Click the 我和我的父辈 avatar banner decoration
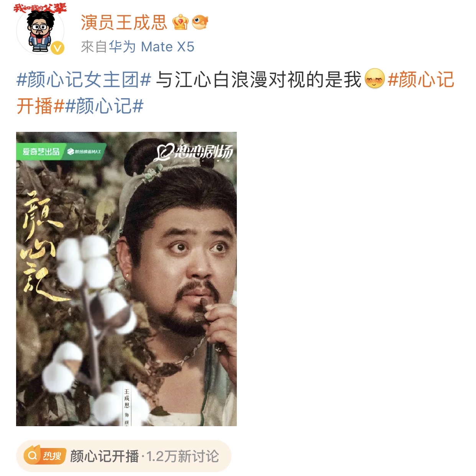The height and width of the screenshot is (476, 476). (x=40, y=8)
